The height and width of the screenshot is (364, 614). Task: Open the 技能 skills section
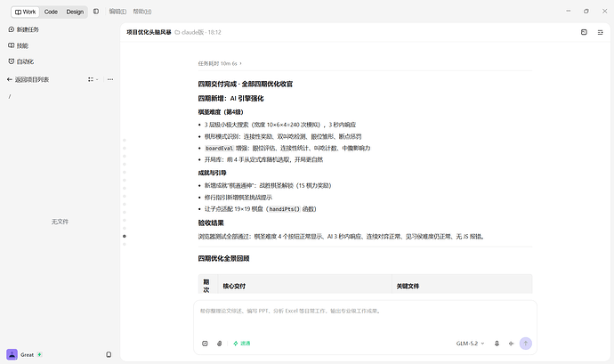19,45
